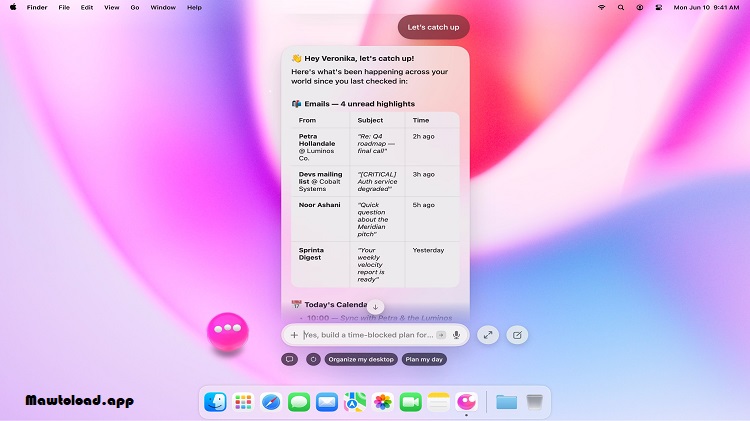Open the File menu

pyautogui.click(x=64, y=8)
